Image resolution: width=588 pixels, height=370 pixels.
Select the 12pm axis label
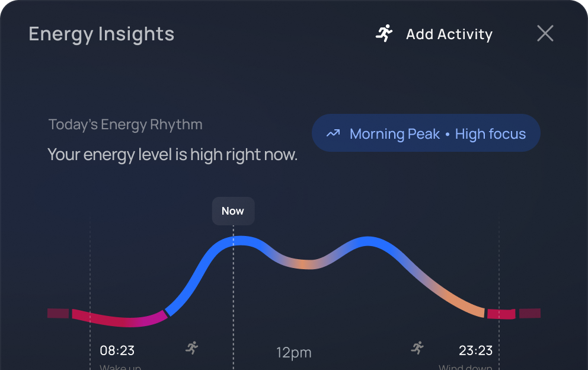[293, 353]
